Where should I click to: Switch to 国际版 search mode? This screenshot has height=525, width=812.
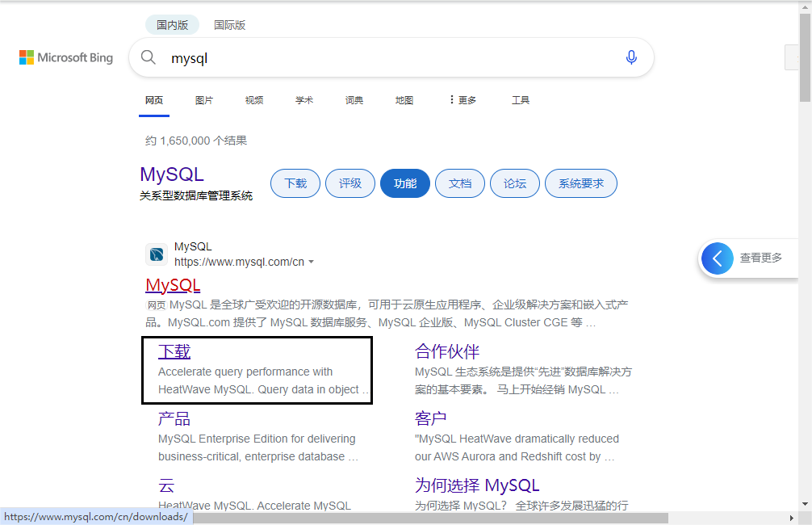(229, 25)
